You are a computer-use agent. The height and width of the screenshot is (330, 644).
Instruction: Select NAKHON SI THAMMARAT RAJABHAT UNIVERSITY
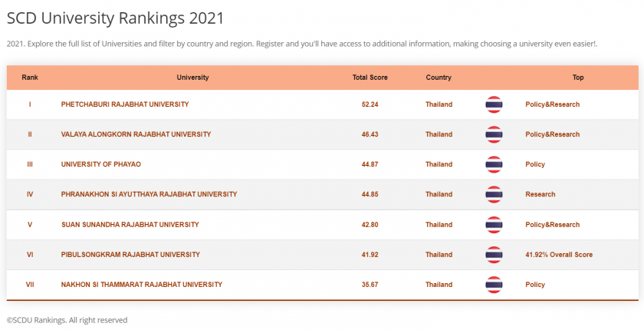pyautogui.click(x=141, y=285)
